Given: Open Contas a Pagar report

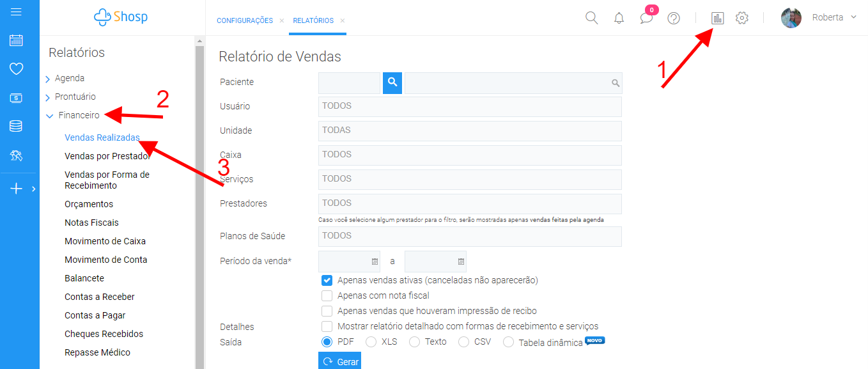Looking at the screenshot, I should [95, 315].
